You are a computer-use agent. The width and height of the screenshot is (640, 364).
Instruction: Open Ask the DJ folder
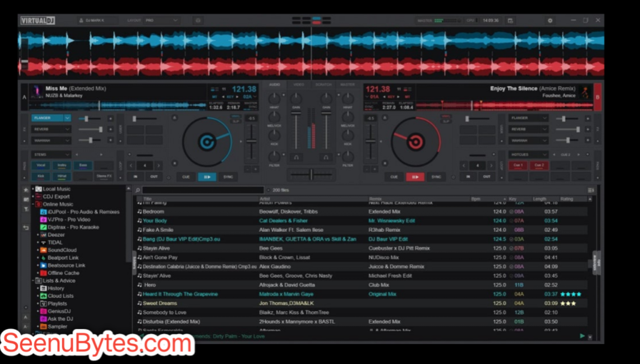click(x=60, y=319)
